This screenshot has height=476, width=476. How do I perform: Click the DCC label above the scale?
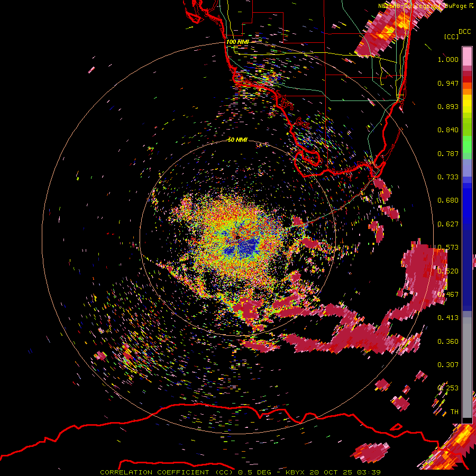coord(464,31)
